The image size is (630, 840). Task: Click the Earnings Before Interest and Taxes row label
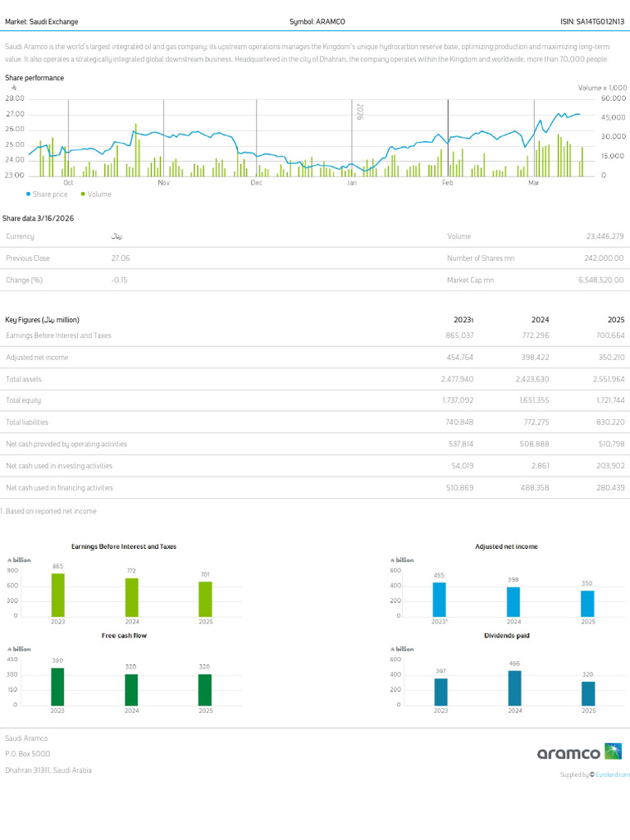(58, 336)
